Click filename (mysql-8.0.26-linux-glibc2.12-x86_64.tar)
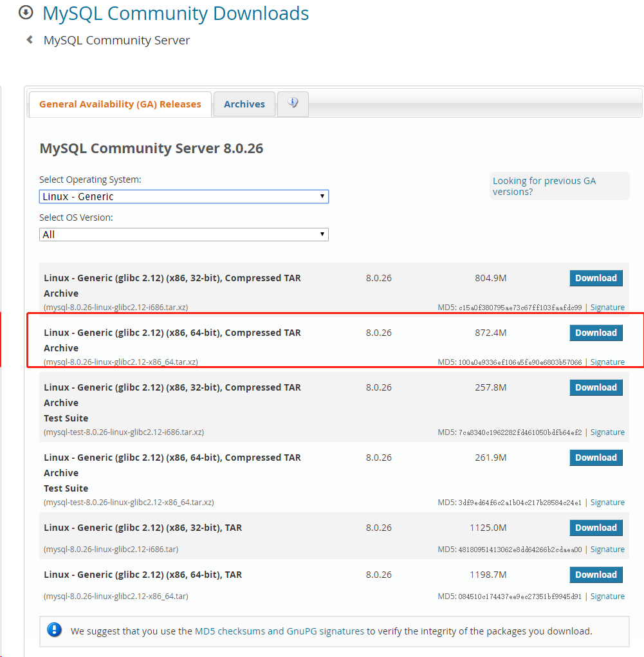Image resolution: width=644 pixels, height=657 pixels. (116, 596)
